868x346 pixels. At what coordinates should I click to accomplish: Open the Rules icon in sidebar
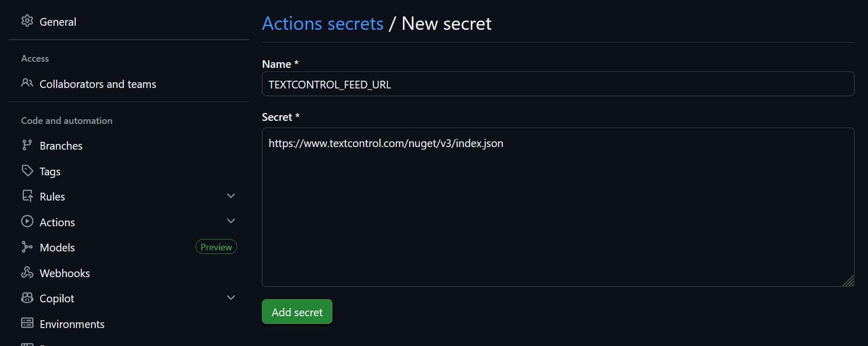coord(27,196)
